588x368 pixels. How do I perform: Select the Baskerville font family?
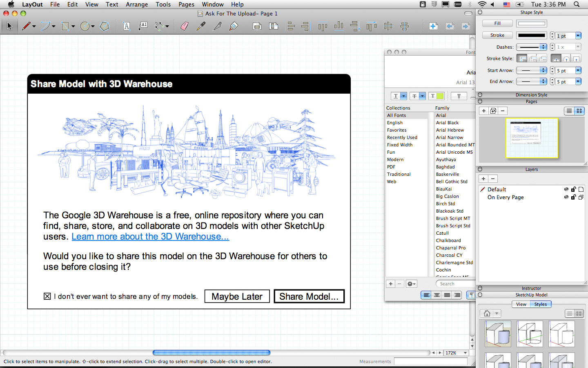tap(447, 174)
